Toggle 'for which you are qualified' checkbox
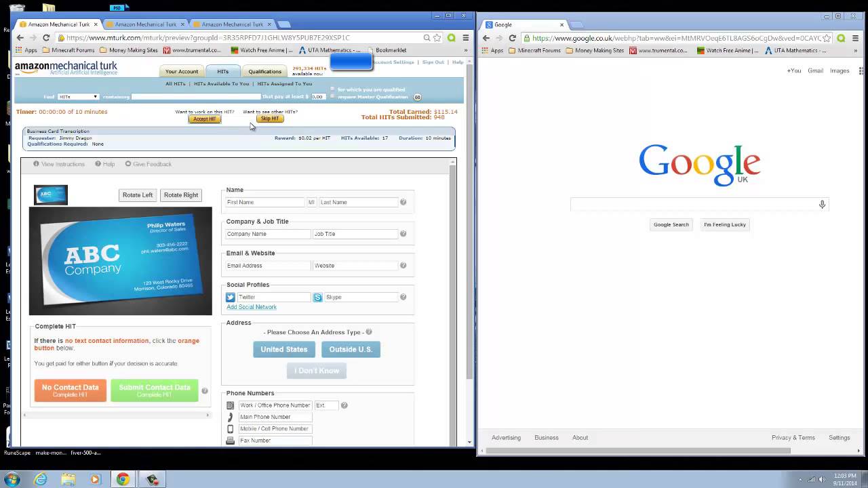Viewport: 868px width, 488px height. (x=332, y=89)
